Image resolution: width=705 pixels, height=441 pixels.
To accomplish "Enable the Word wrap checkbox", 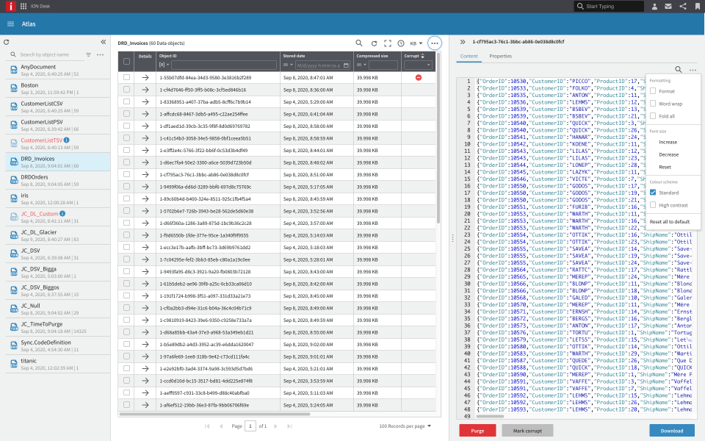I will pyautogui.click(x=653, y=103).
